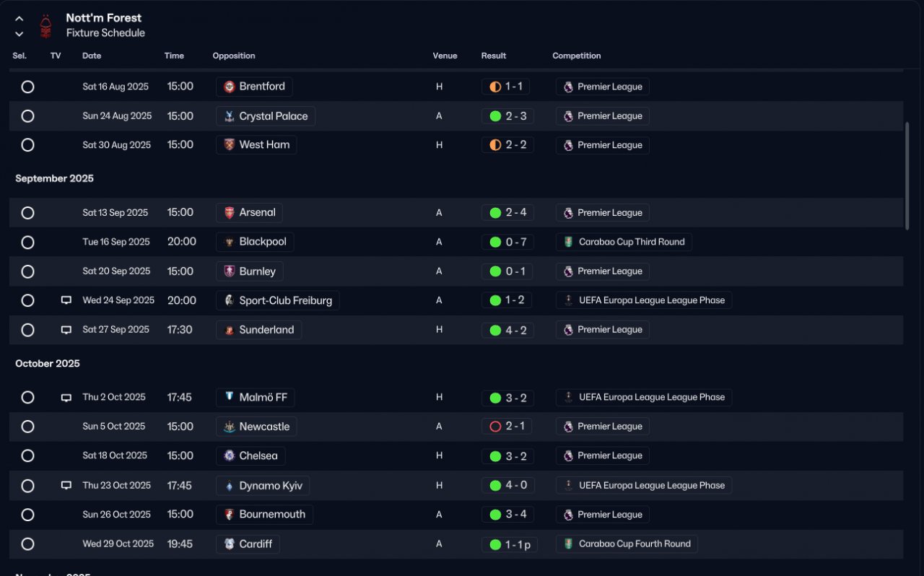Select the Brentford fixture radio button
Viewport: 924px width, 576px height.
click(x=27, y=87)
